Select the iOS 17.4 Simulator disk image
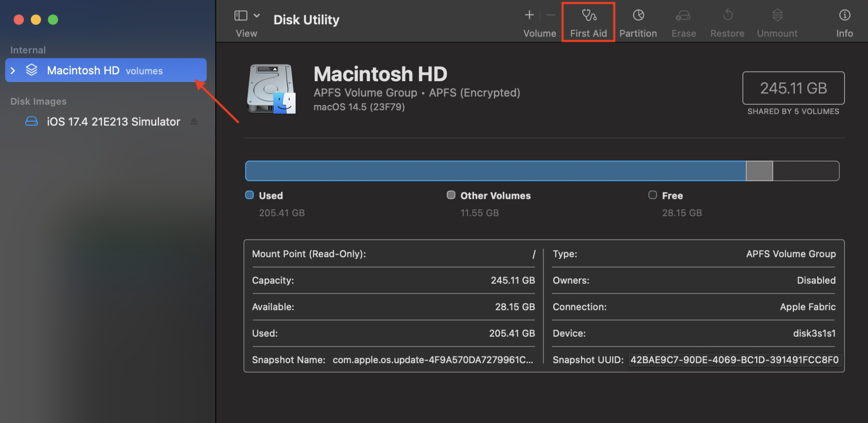Screen dimensions: 868x423 click(x=113, y=121)
